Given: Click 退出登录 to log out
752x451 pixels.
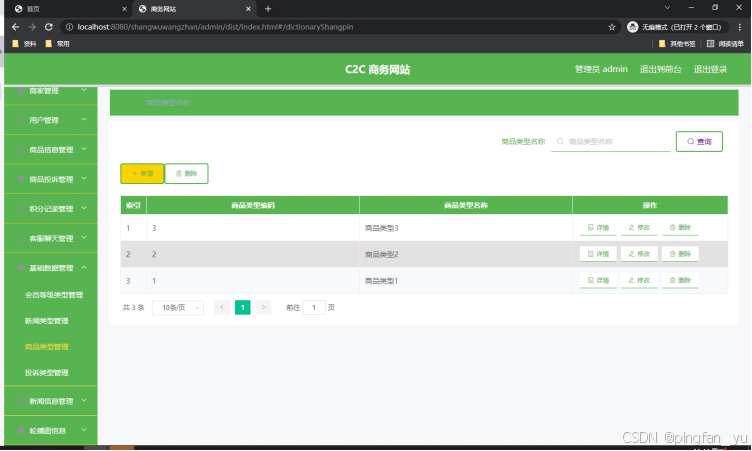Looking at the screenshot, I should 710,69.
